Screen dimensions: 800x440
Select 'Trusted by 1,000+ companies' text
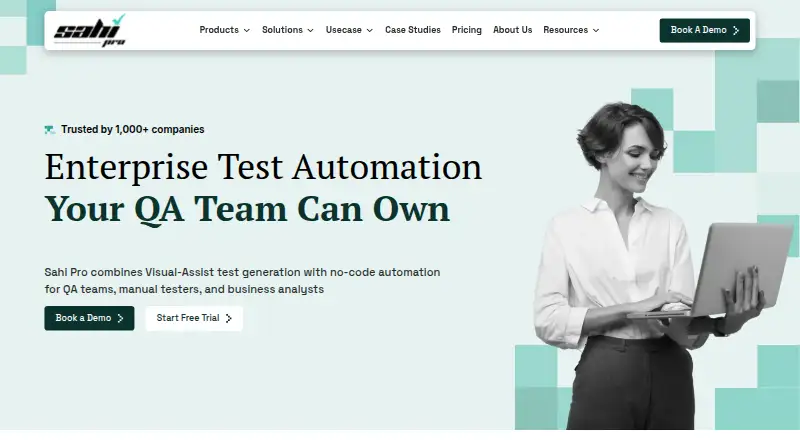[133, 130]
